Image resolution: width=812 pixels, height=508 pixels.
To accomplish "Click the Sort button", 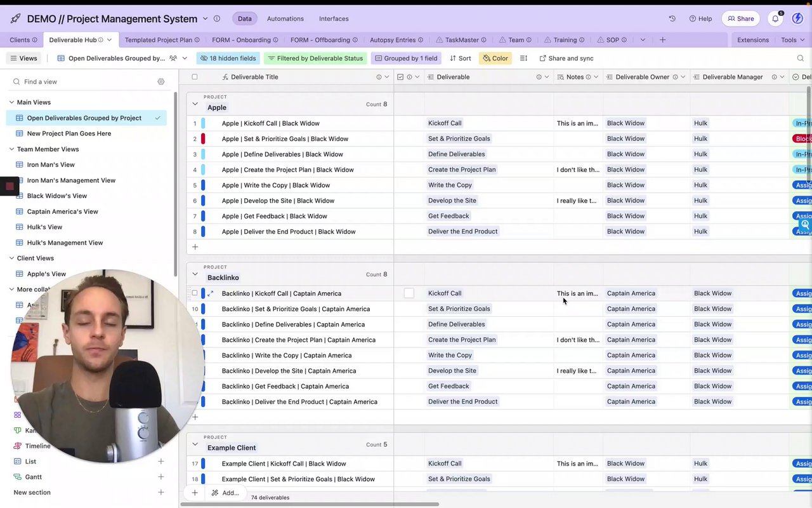I will [461, 58].
